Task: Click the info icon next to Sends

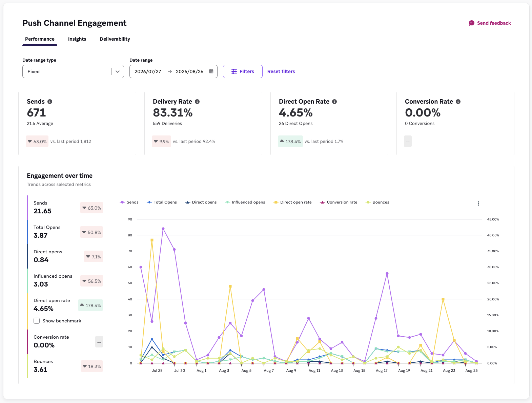Action: point(50,102)
